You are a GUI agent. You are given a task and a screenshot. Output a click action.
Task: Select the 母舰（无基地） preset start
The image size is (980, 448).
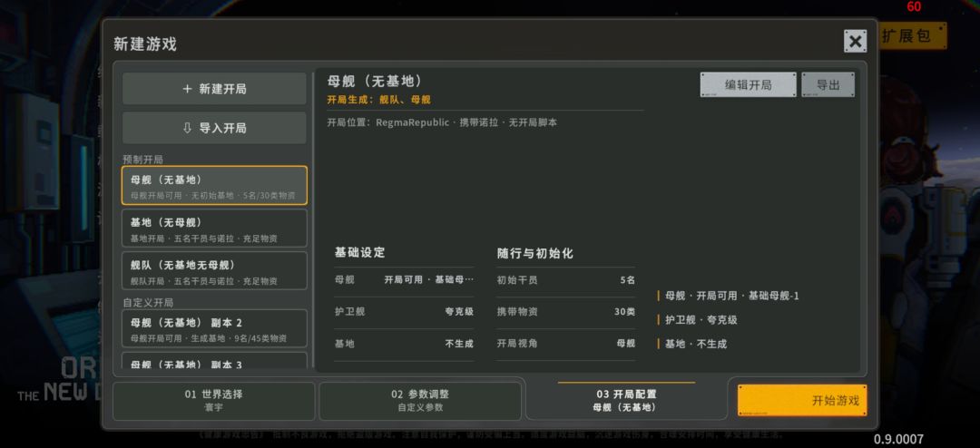214,186
